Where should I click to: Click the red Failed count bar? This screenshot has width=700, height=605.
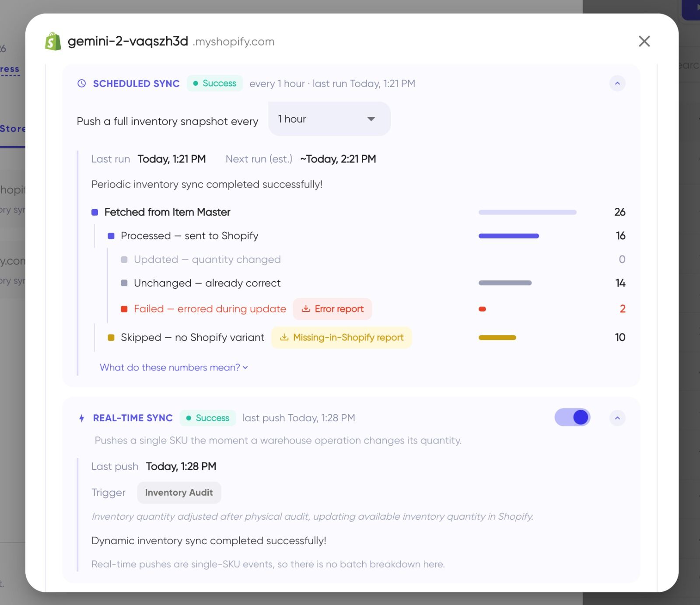[x=483, y=309]
